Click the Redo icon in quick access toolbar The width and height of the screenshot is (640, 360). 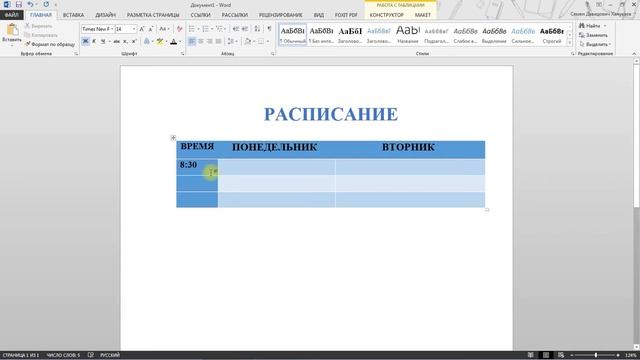(x=46, y=4)
